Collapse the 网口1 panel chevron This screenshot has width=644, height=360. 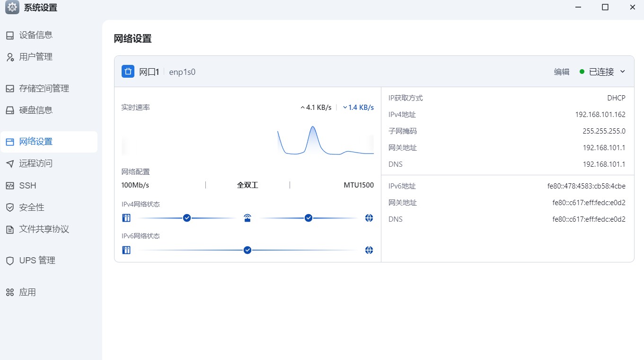[623, 72]
